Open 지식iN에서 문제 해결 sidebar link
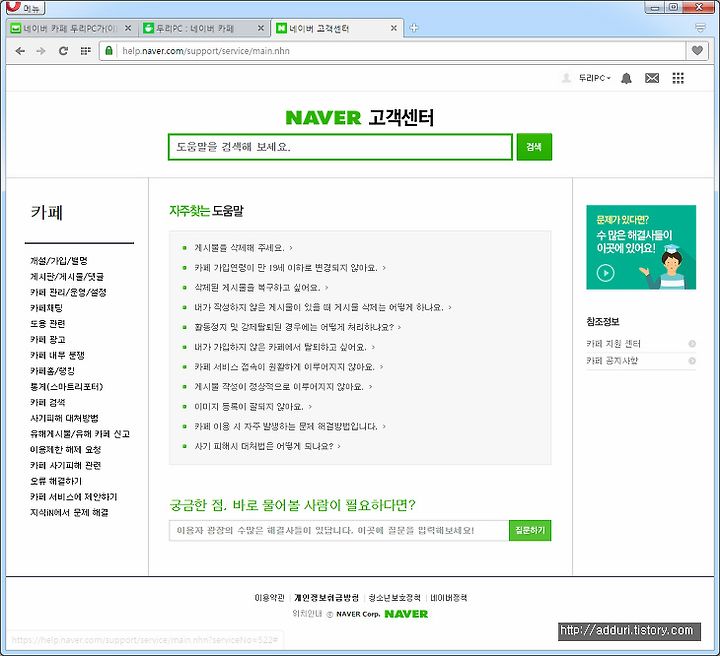 tap(69, 512)
